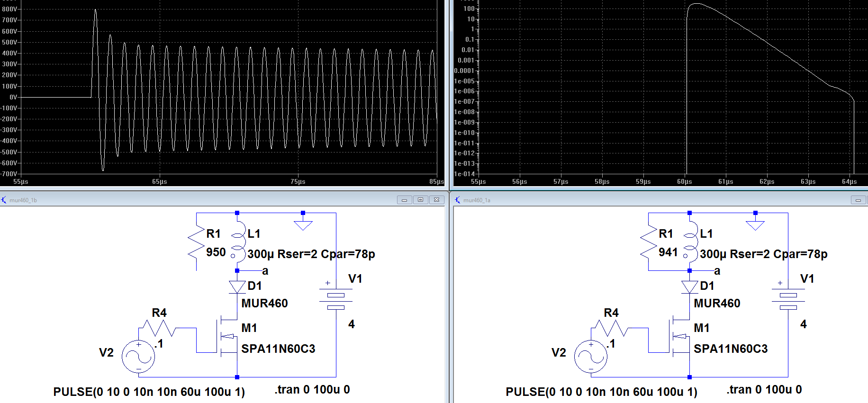Click the R1 label in mur460_1a schematic
This screenshot has width=868, height=403.
click(666, 233)
